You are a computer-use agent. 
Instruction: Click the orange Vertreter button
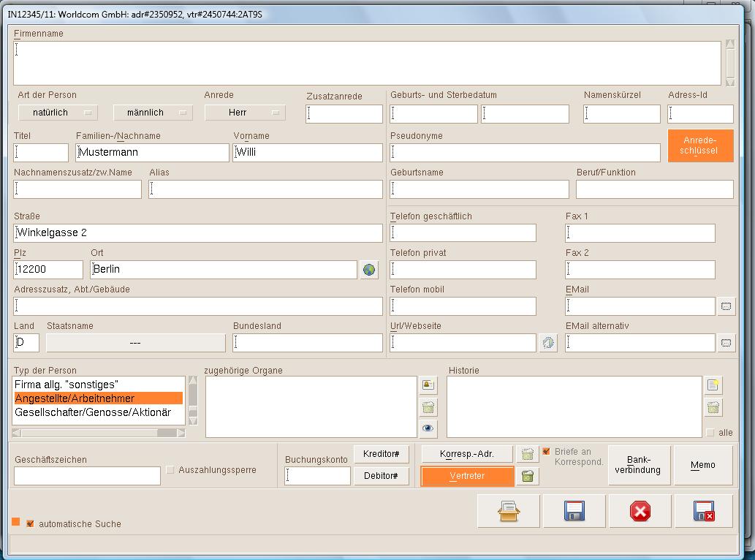[x=467, y=476]
